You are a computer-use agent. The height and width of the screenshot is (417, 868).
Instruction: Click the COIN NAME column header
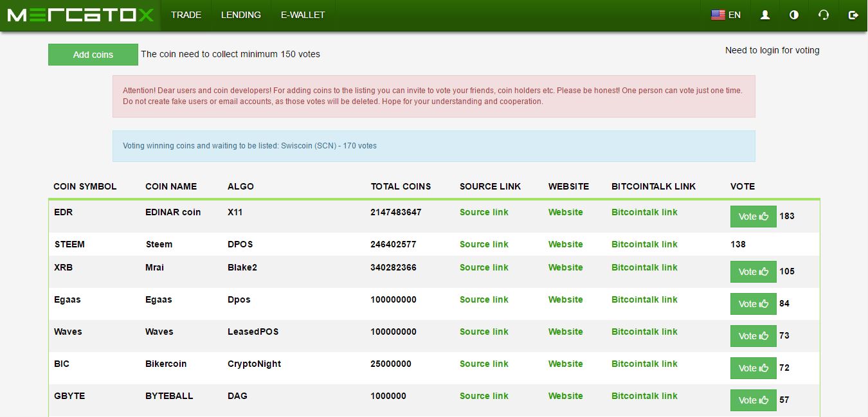click(171, 186)
